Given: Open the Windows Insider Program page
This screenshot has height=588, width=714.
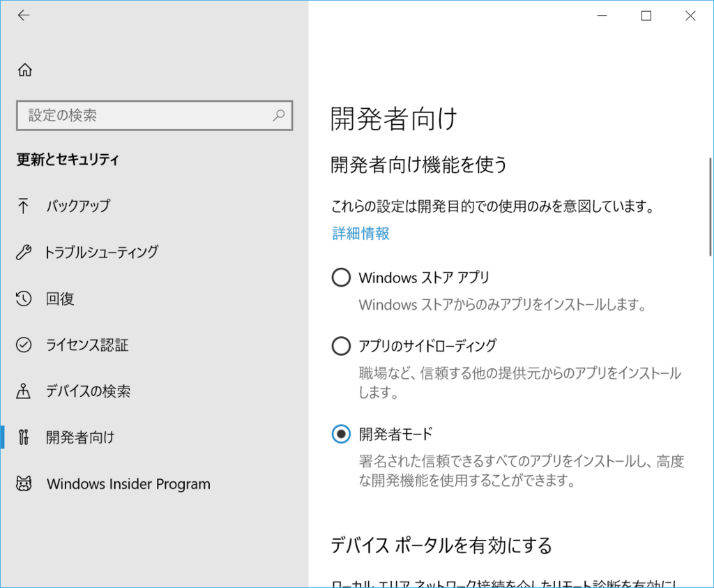Looking at the screenshot, I should point(154,483).
